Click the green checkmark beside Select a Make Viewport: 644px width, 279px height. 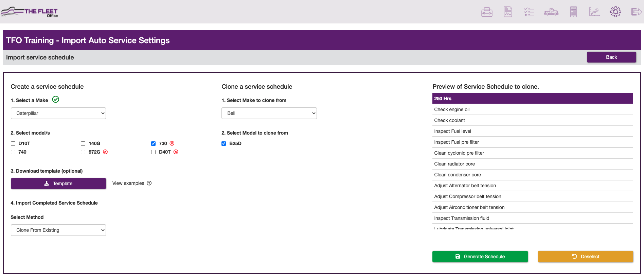click(56, 99)
